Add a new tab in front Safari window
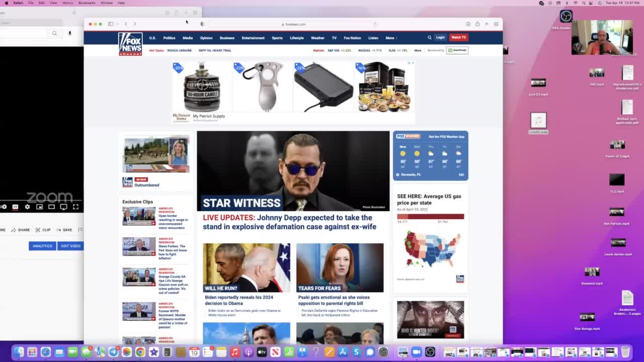Screen dimensions: 644x362 tap(487, 24)
